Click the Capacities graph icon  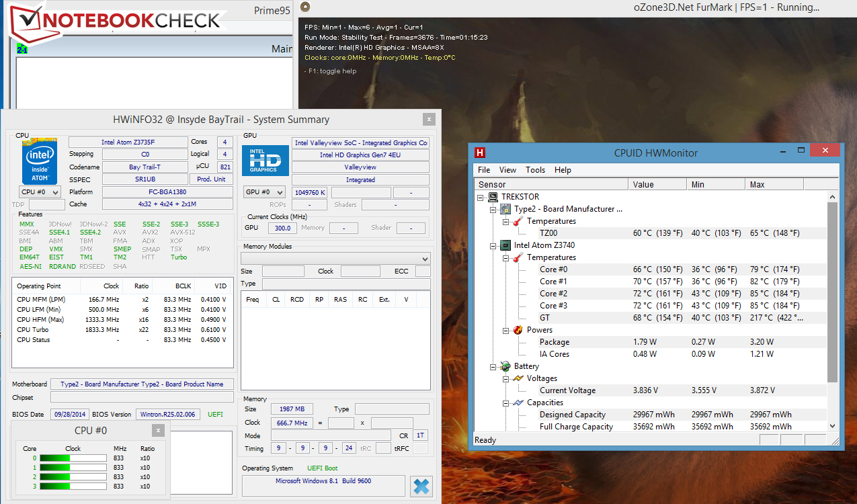[x=518, y=403]
